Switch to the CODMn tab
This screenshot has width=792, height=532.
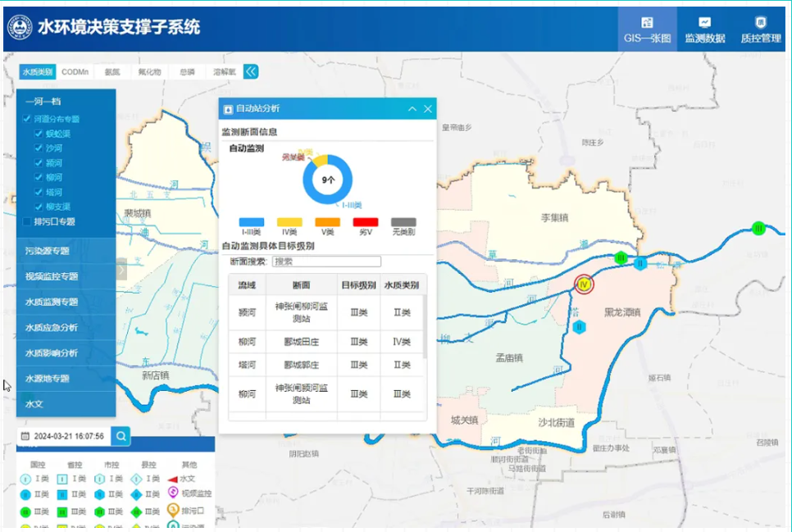pyautogui.click(x=75, y=72)
